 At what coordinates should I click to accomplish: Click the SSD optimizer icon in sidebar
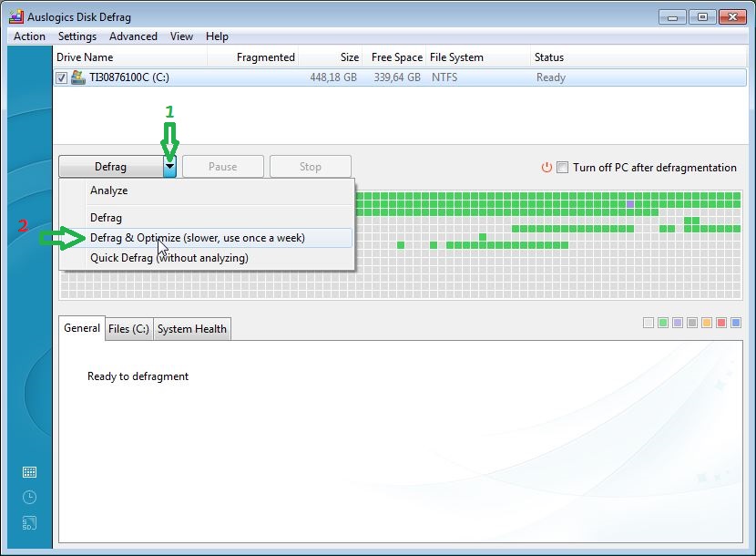29,523
